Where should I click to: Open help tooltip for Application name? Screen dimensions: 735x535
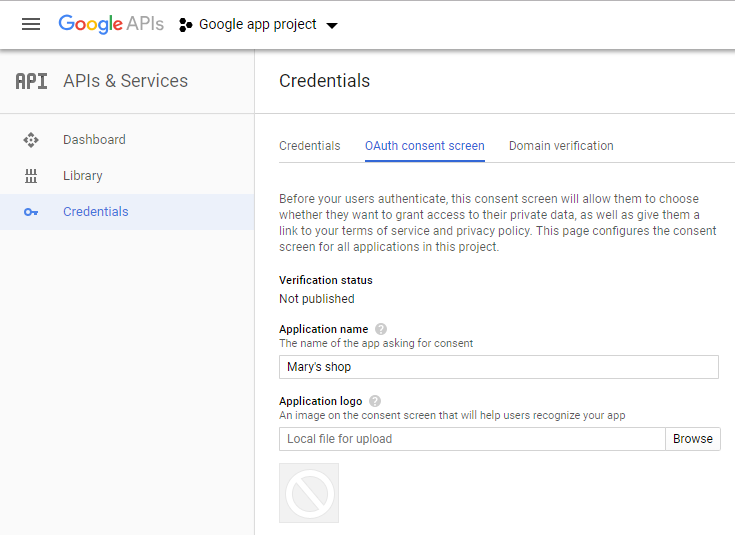381,329
